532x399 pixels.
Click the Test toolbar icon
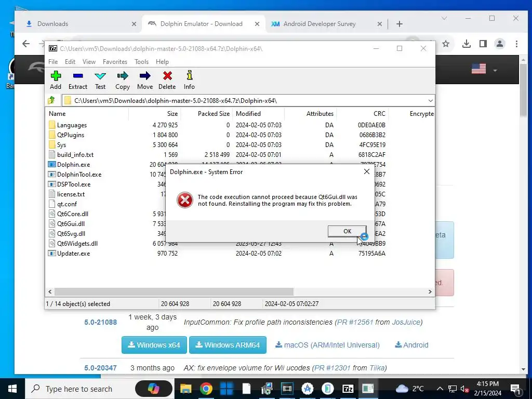click(100, 80)
